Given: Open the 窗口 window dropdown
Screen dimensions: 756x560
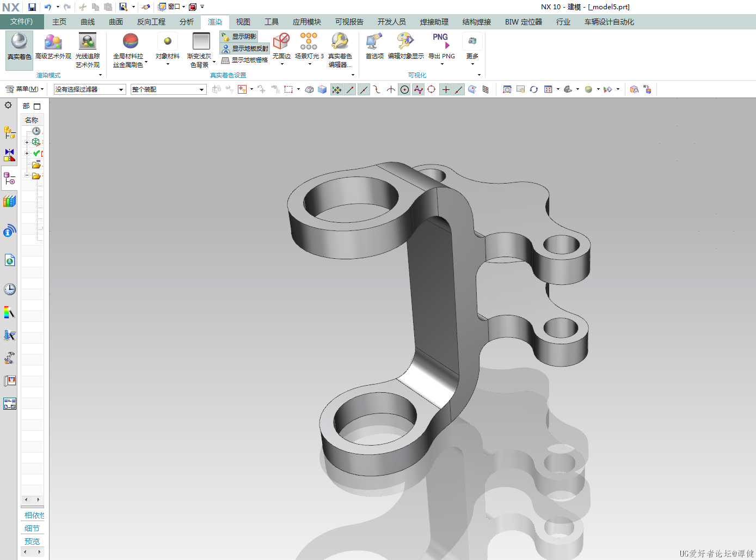Looking at the screenshot, I should pos(171,7).
